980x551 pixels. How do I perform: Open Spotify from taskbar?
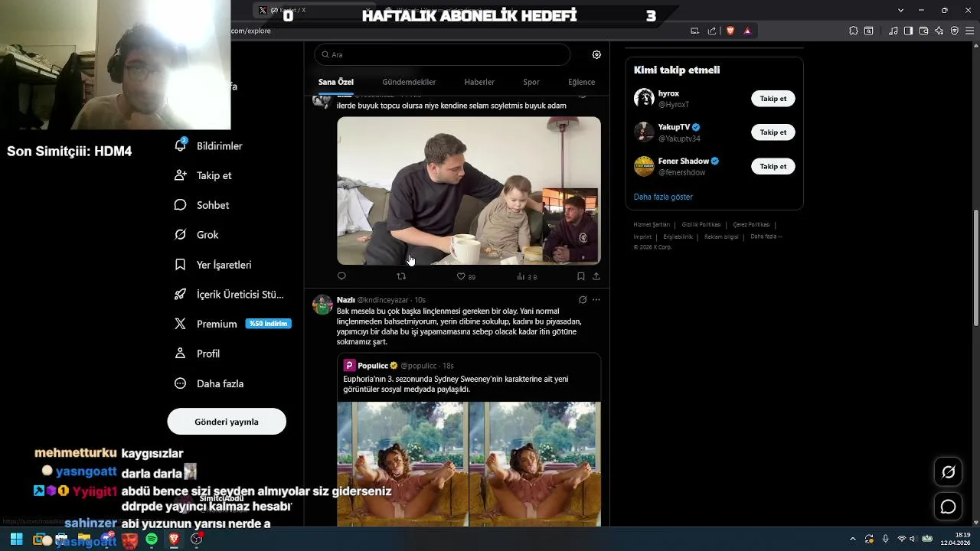pyautogui.click(x=152, y=539)
